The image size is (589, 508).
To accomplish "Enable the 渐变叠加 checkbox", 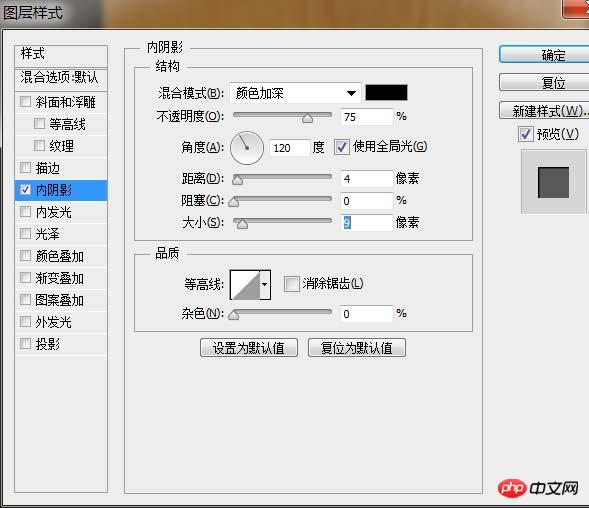I will point(25,277).
